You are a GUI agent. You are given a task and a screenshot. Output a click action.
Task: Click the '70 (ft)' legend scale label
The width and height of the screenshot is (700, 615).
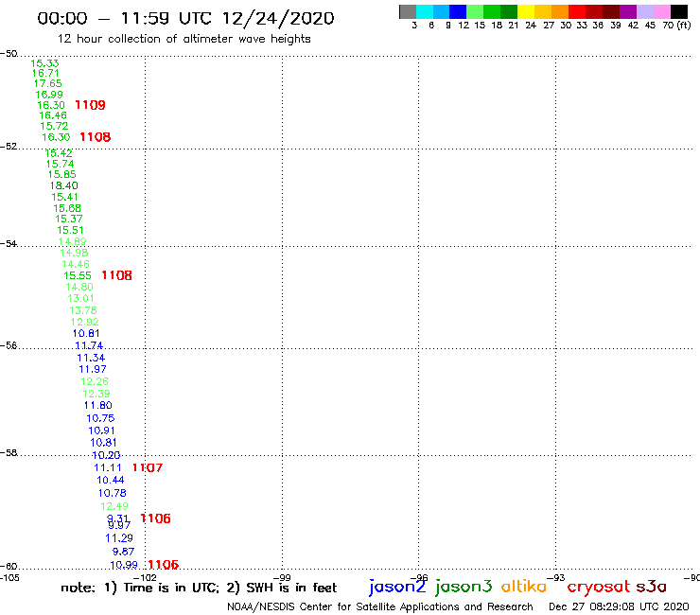tap(676, 26)
